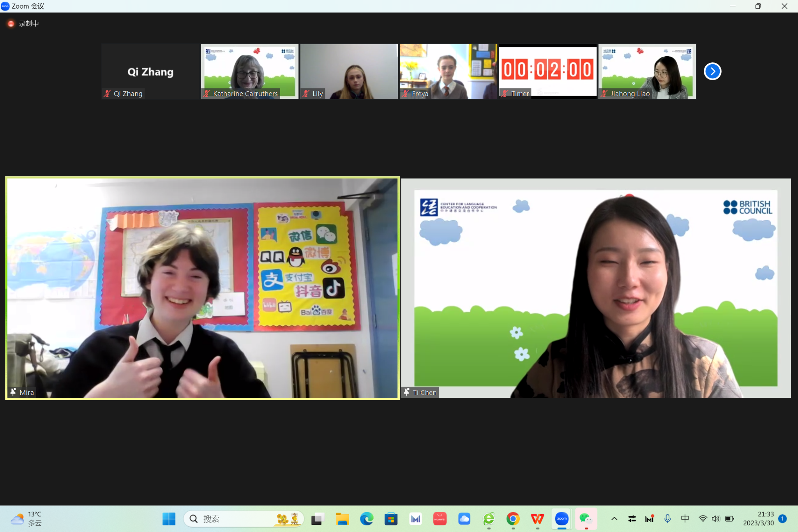This screenshot has height=532, width=798.
Task: Click the taskbar search box
Action: tap(234, 519)
